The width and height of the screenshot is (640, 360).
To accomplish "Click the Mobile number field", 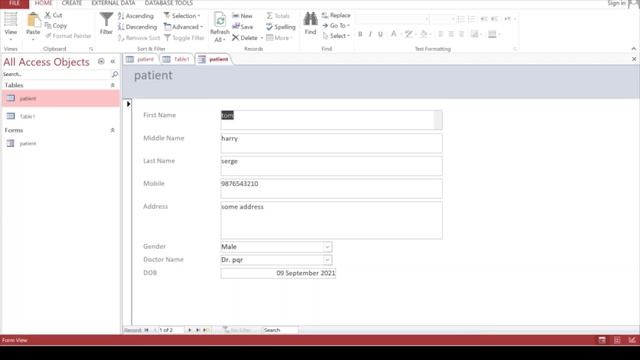I will [331, 188].
